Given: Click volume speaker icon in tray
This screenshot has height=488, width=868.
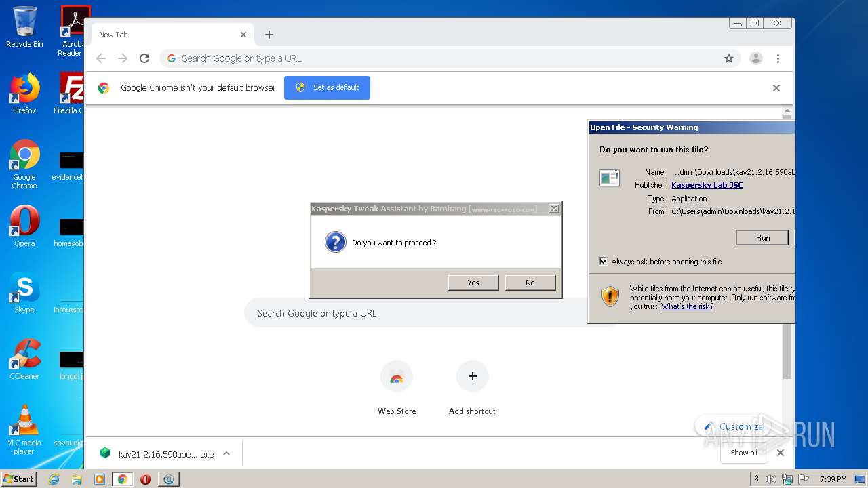Looking at the screenshot, I should tap(771, 479).
